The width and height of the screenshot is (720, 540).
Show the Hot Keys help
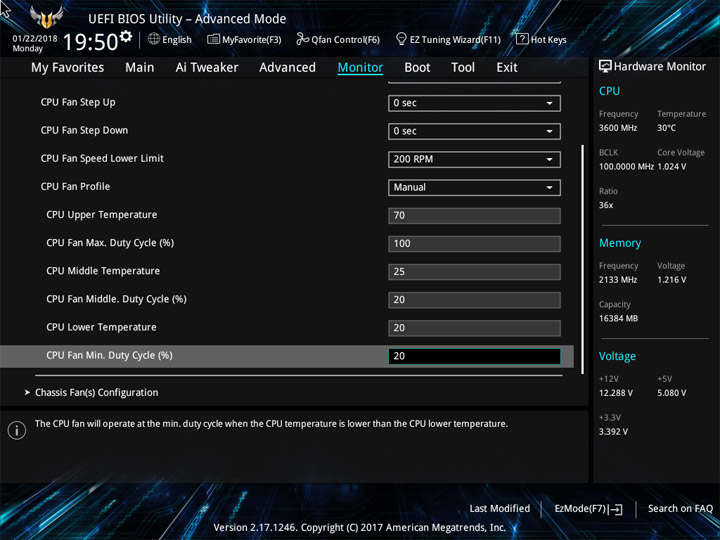coord(541,39)
